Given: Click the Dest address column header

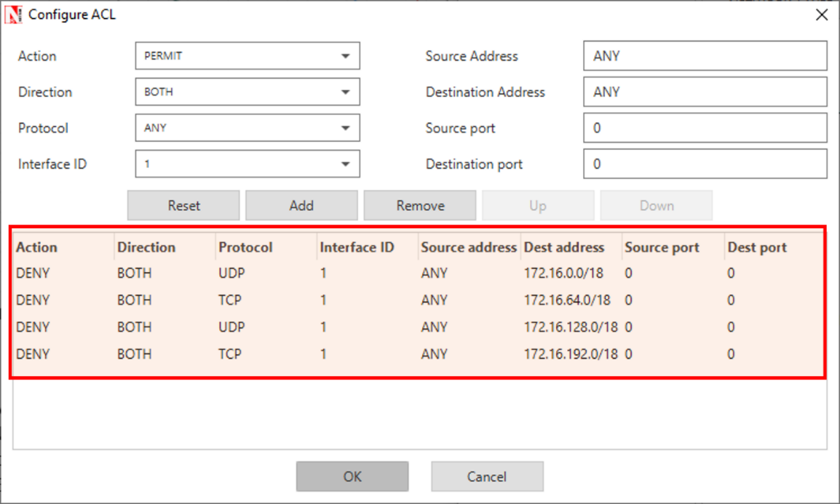Looking at the screenshot, I should click(x=564, y=247).
